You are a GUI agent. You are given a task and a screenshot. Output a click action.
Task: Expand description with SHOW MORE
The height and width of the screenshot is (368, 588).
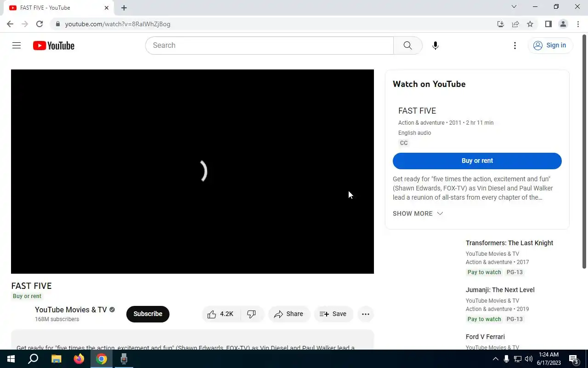pos(418,213)
